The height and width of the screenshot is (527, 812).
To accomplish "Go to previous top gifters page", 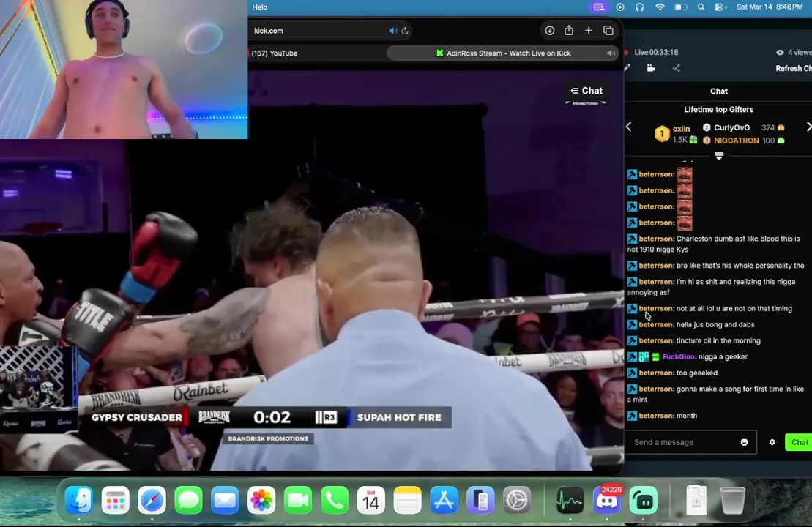I will (629, 127).
